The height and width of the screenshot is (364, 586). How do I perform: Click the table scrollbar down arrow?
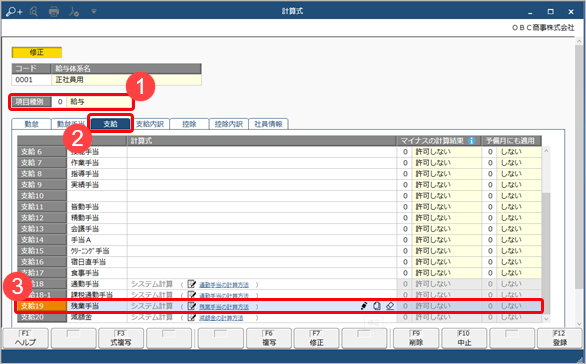point(546,319)
